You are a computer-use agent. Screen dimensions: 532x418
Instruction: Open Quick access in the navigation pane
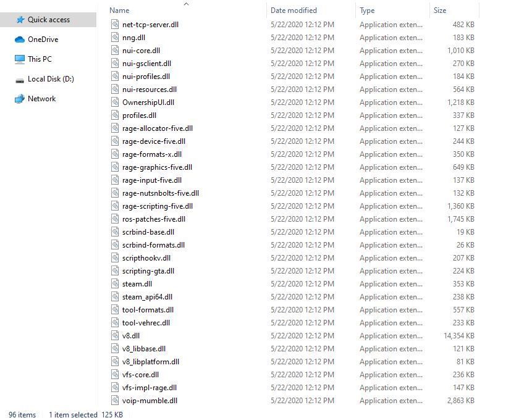coord(49,20)
